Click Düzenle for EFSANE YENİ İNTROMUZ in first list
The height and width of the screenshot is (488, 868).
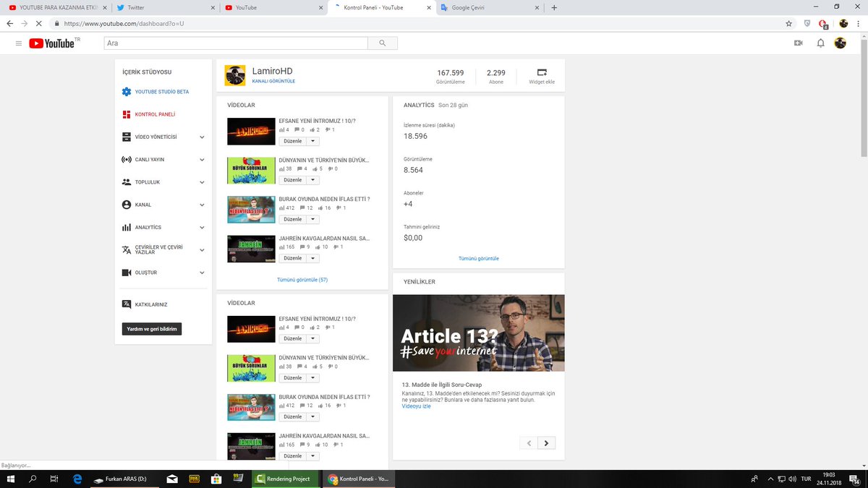(292, 141)
